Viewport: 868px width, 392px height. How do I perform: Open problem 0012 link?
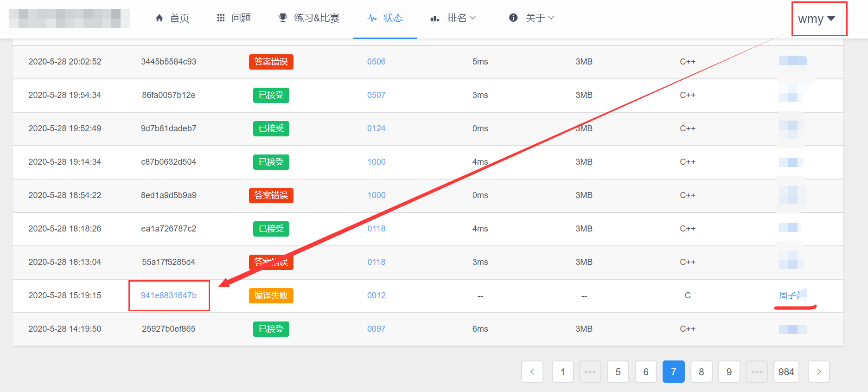pyautogui.click(x=377, y=296)
